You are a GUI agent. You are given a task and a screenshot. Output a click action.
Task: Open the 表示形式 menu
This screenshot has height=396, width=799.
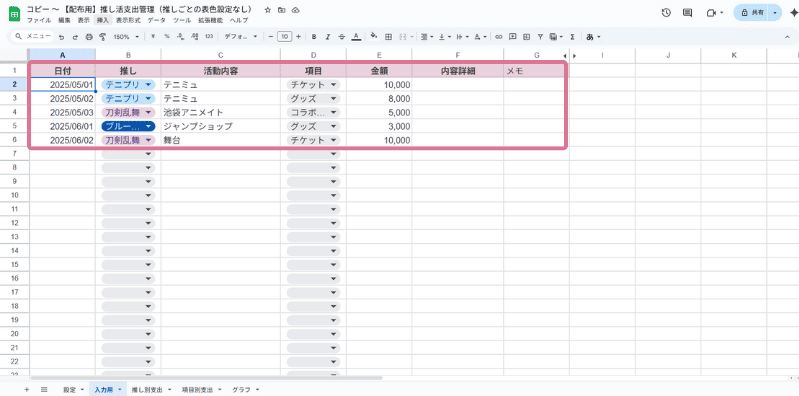[x=128, y=20]
